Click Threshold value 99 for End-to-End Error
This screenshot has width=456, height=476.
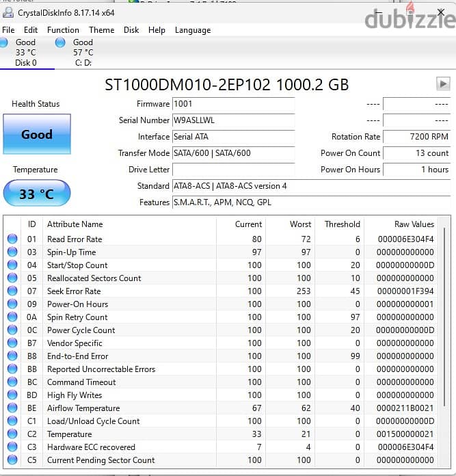[355, 356]
